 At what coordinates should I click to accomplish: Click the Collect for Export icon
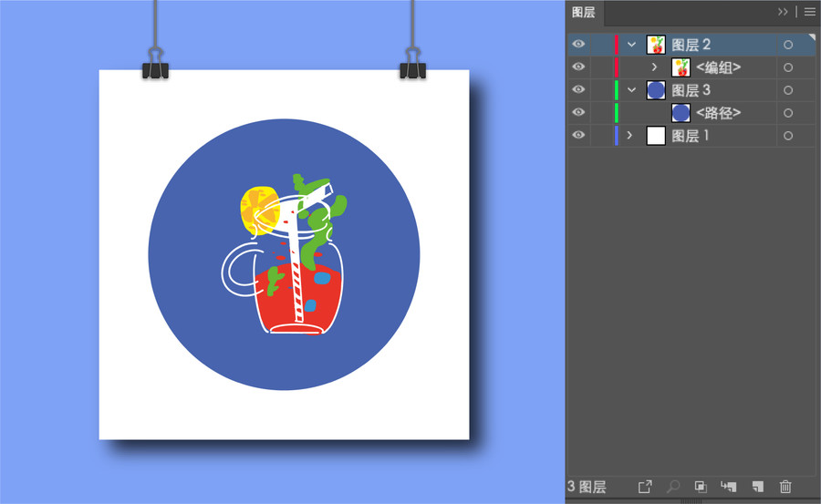pos(645,487)
